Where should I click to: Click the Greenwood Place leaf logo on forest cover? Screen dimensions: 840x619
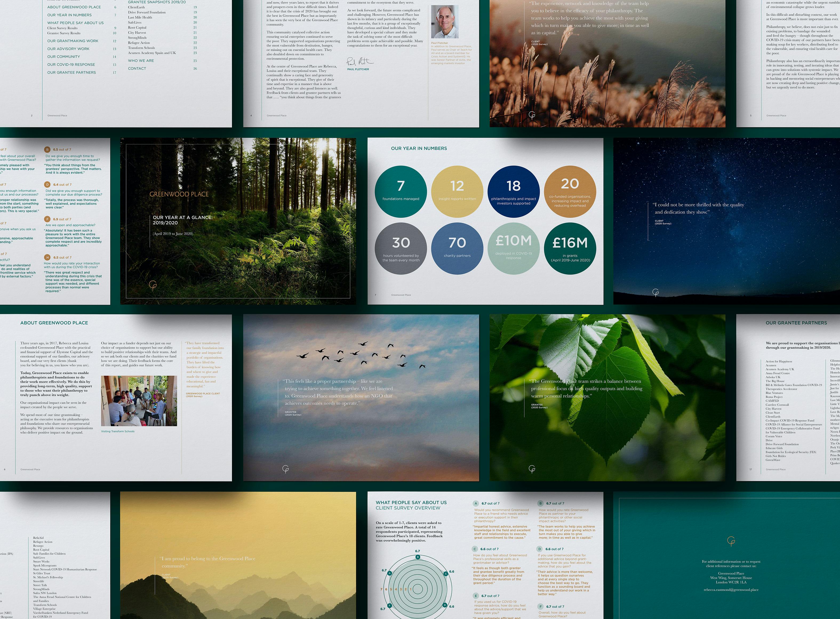coord(153,285)
